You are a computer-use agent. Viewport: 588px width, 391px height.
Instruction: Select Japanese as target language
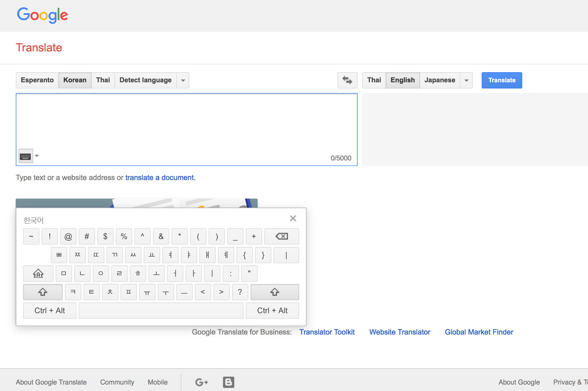coord(440,80)
